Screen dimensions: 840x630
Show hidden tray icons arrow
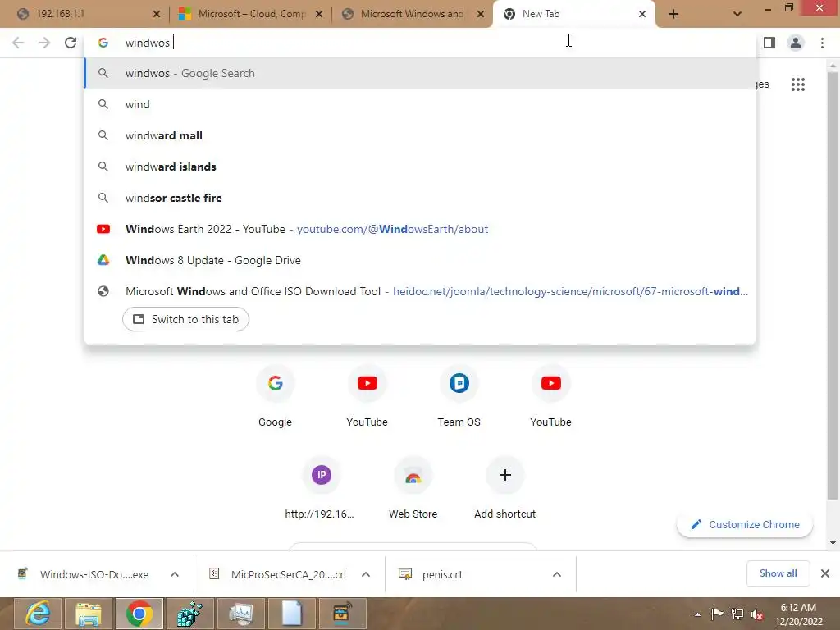(x=697, y=614)
